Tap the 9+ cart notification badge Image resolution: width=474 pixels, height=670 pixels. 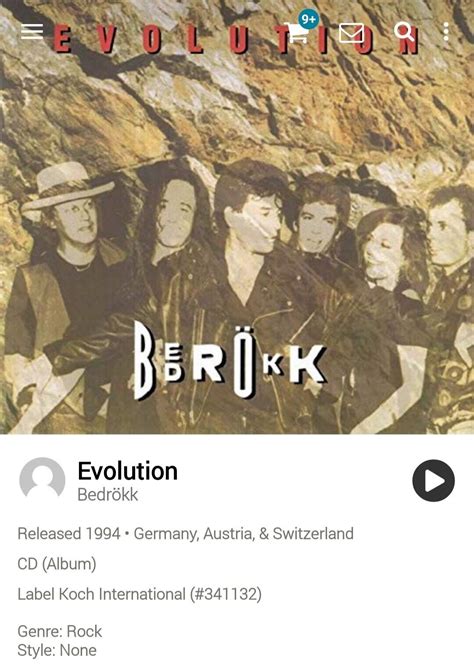(x=308, y=19)
